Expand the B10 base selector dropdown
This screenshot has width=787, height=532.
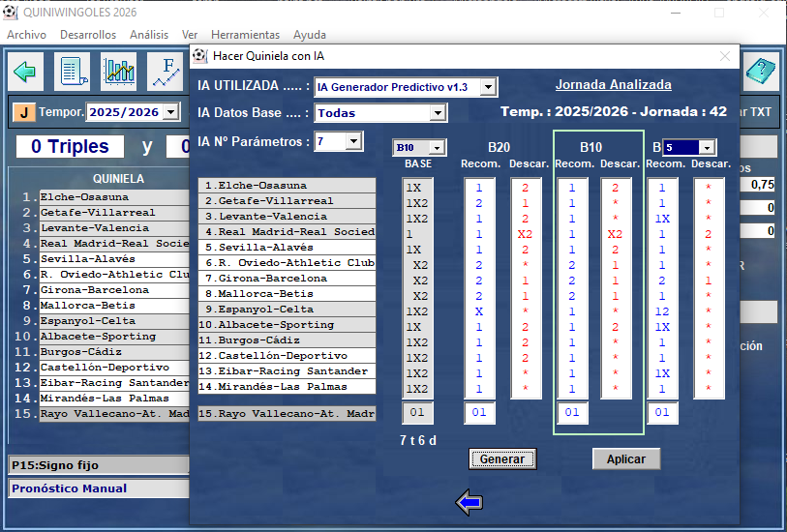click(x=438, y=148)
